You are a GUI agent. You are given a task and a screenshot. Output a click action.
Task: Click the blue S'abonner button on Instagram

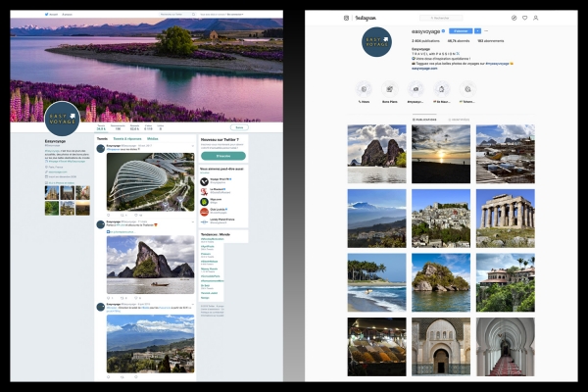[x=461, y=31]
